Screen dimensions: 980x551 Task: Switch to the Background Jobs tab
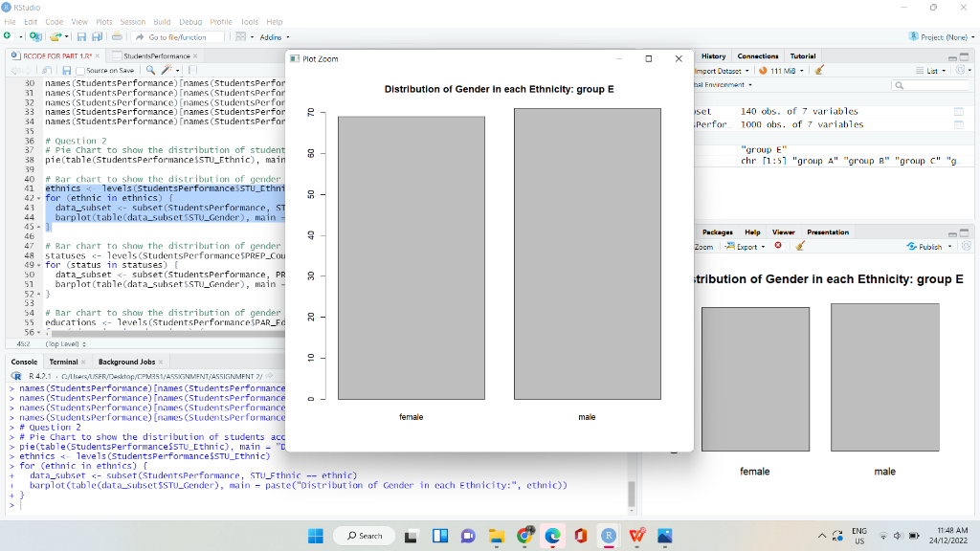coord(126,362)
